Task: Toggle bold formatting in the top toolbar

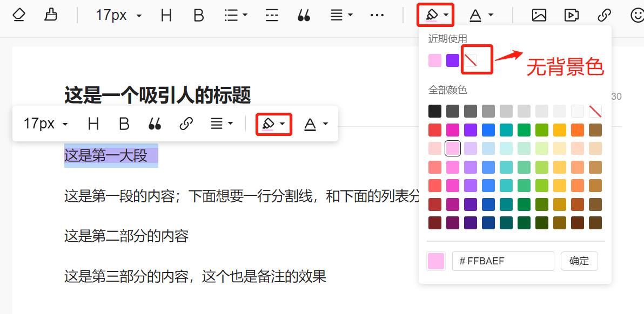Action: coord(198,15)
